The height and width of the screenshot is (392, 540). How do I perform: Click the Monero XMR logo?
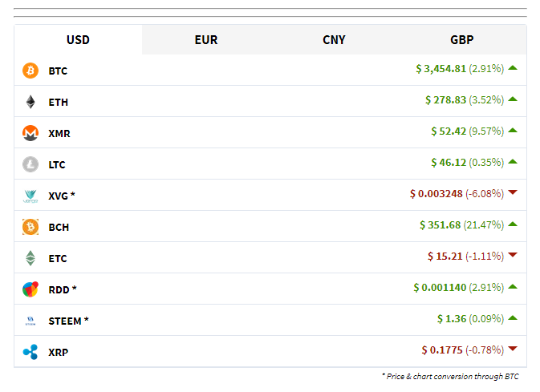pos(30,133)
